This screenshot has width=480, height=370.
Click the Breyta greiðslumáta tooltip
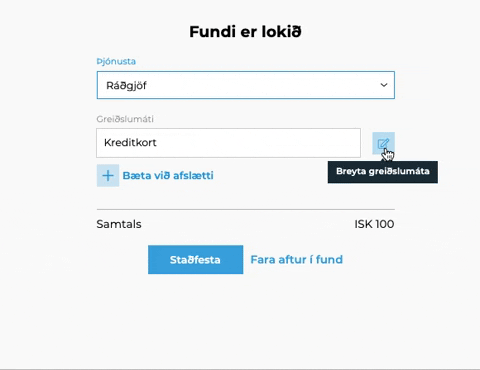coord(383,172)
